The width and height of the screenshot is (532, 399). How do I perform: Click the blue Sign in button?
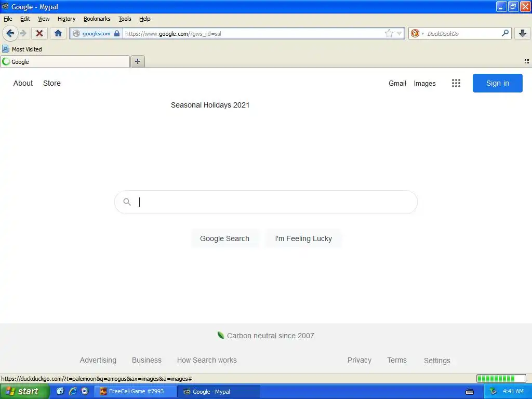[497, 83]
